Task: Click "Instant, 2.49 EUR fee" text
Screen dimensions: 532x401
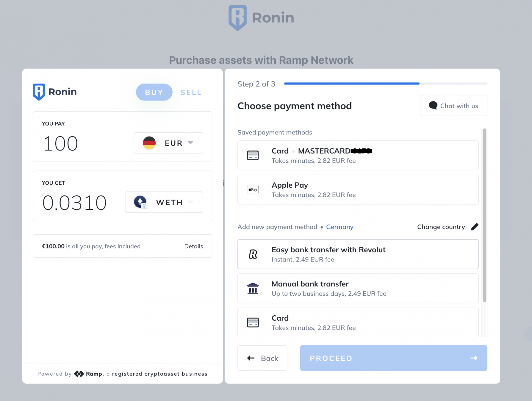Action: (x=303, y=259)
